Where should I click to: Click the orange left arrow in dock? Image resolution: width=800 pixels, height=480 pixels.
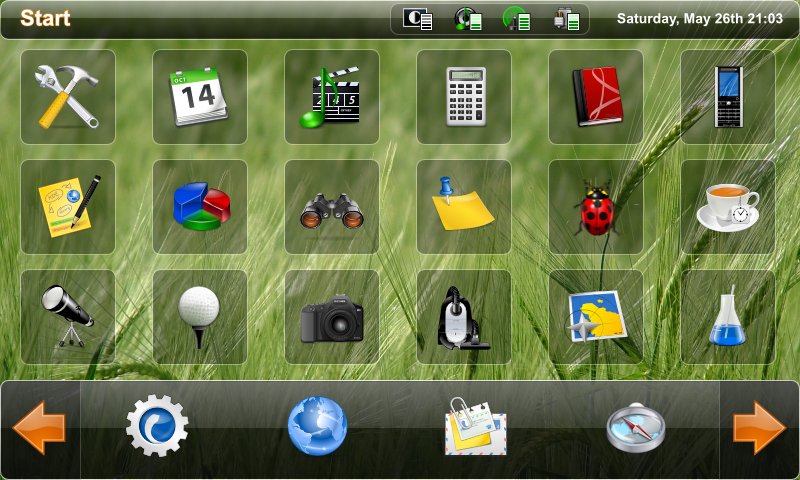[x=39, y=427]
